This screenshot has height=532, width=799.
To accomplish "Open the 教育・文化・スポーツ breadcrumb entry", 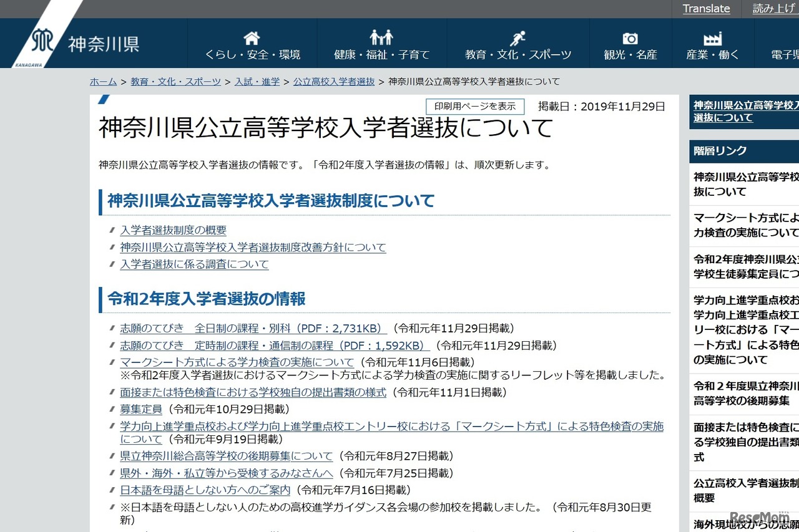I will click(x=175, y=81).
